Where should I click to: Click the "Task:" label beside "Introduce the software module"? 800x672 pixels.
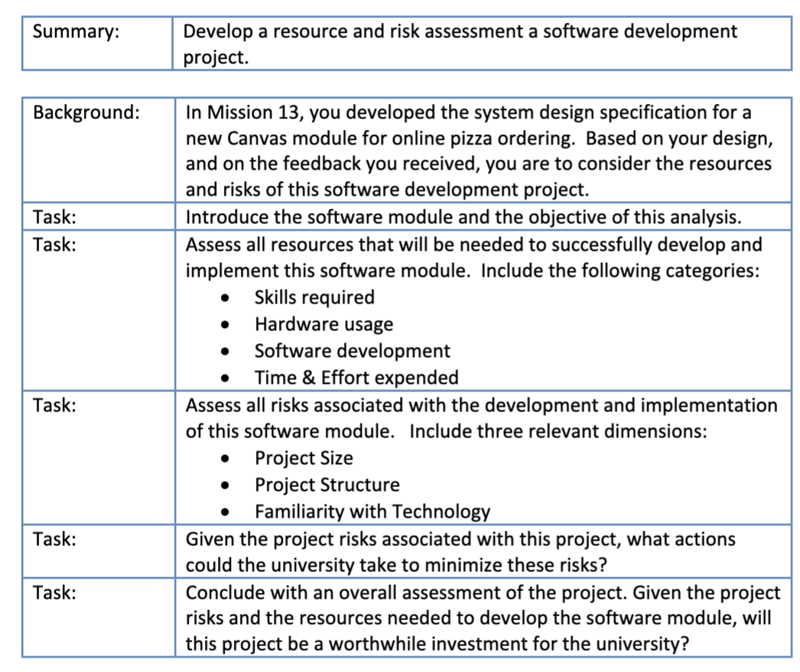click(54, 217)
